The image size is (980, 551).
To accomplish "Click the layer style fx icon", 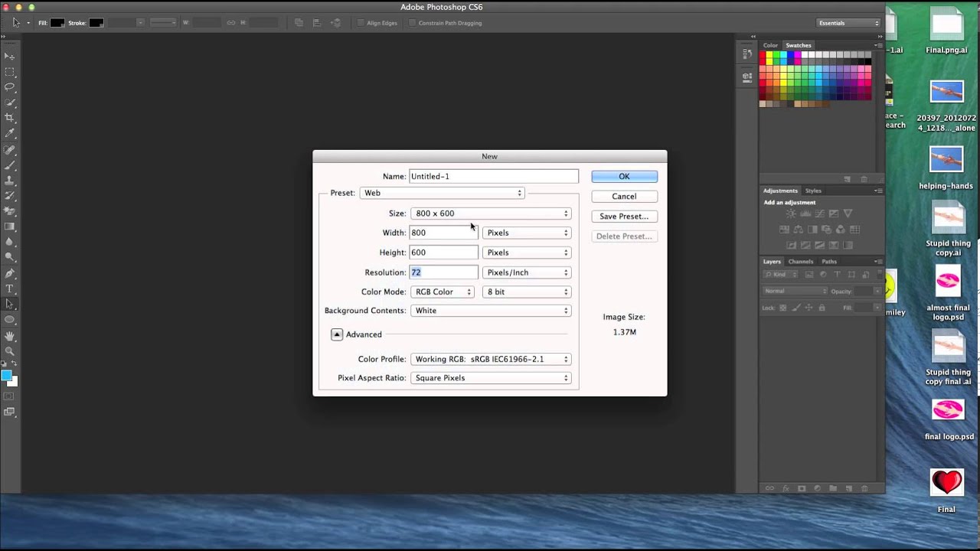I will (x=786, y=488).
